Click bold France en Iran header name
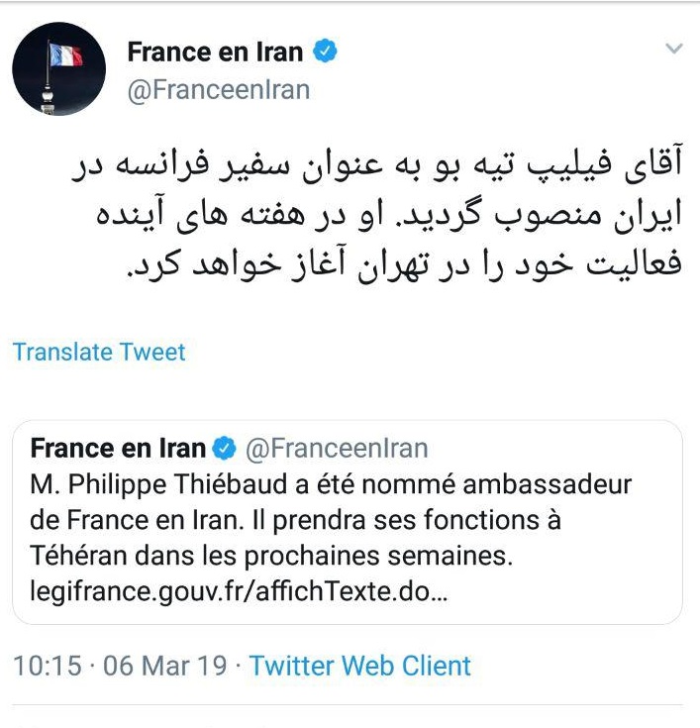The width and height of the screenshot is (700, 728). click(x=216, y=52)
